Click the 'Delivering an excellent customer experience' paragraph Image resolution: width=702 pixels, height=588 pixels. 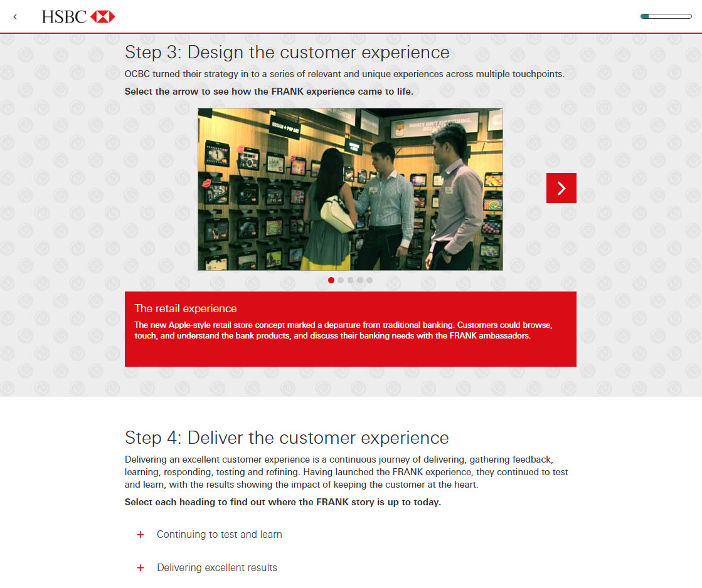[x=346, y=471]
